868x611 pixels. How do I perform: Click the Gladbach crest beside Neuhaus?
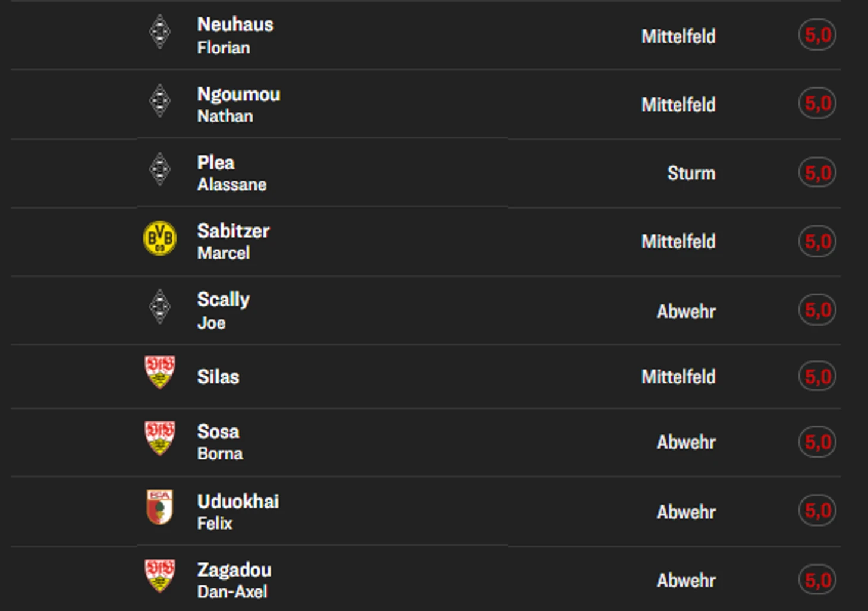click(159, 32)
